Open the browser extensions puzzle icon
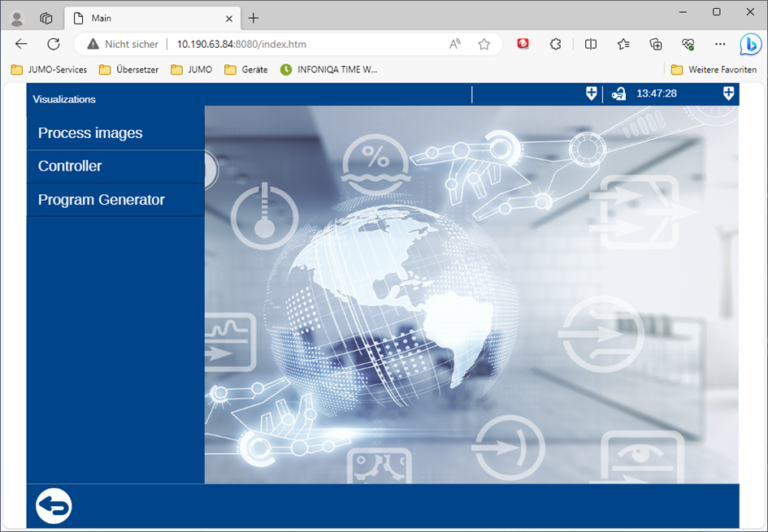This screenshot has height=532, width=768. pos(556,44)
